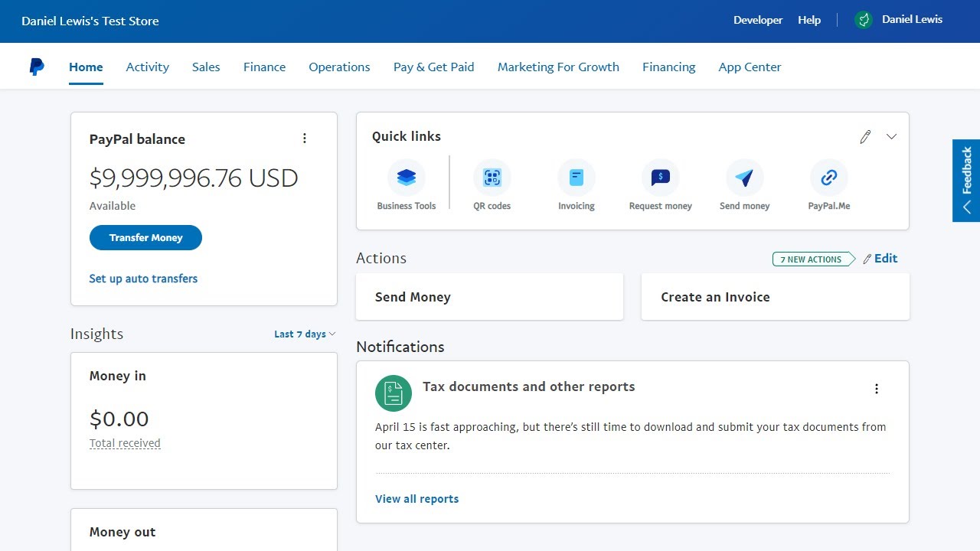
Task: Click the $9,999,996.76 USD balance amount
Action: 194,178
